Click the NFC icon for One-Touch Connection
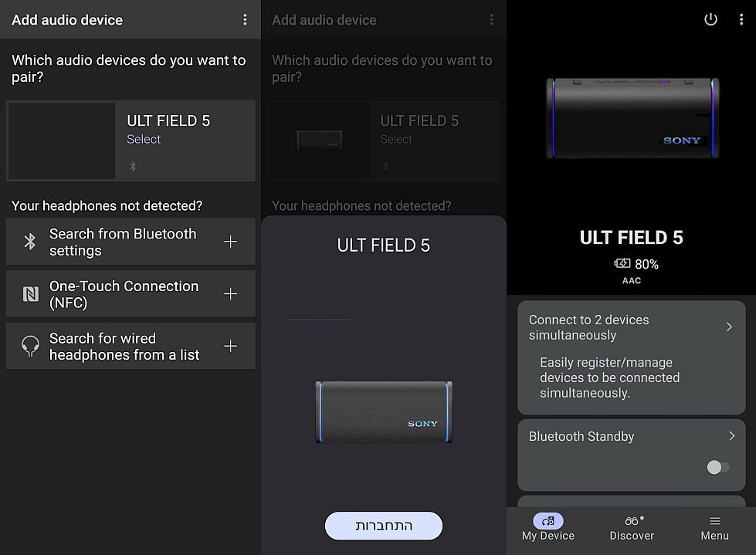 pos(30,294)
